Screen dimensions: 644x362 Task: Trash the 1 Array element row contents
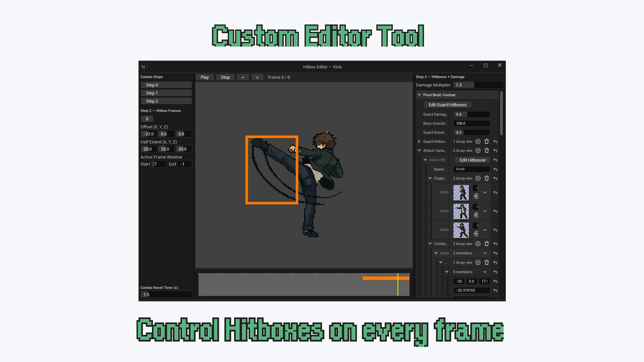point(487,262)
